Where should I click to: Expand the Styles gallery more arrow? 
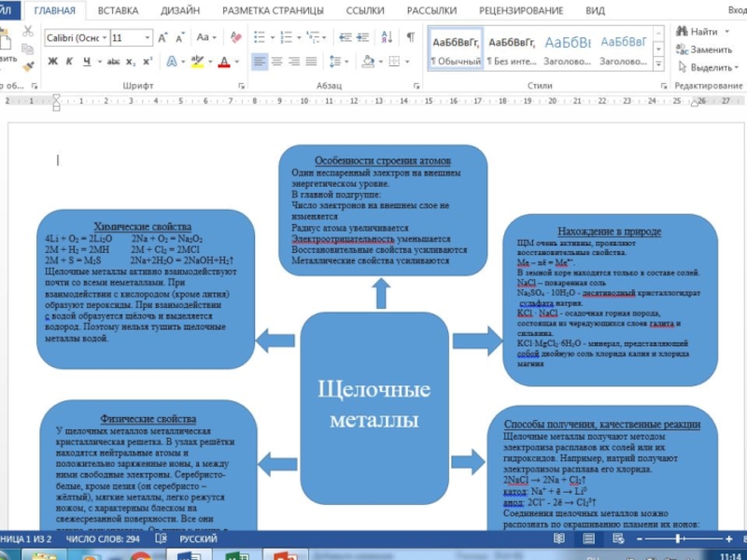coord(657,63)
